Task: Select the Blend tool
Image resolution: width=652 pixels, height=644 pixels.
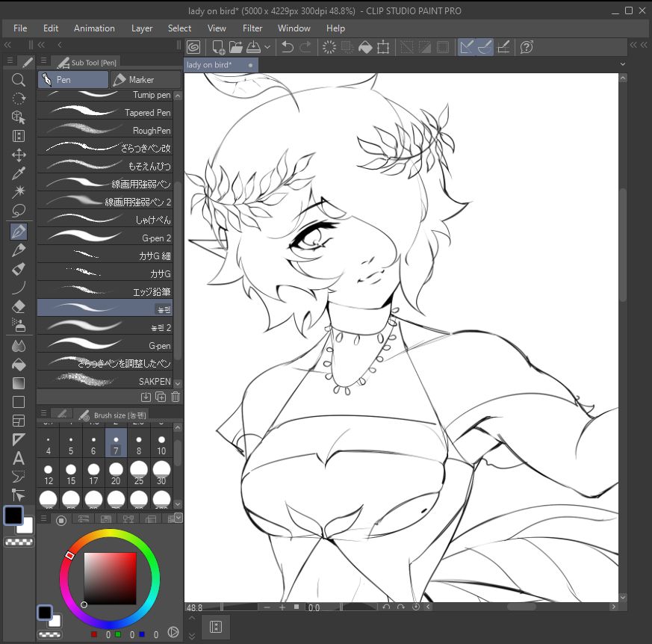Action: tap(18, 346)
